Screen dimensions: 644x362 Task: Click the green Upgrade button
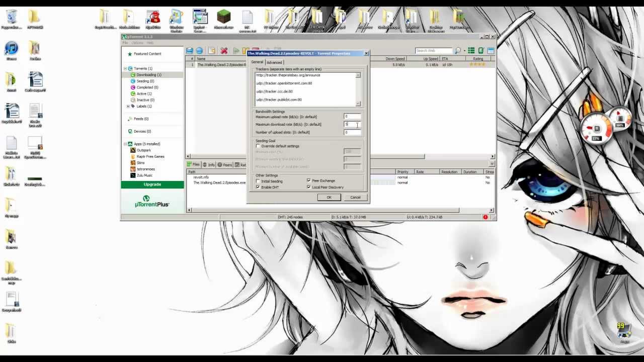[152, 185]
